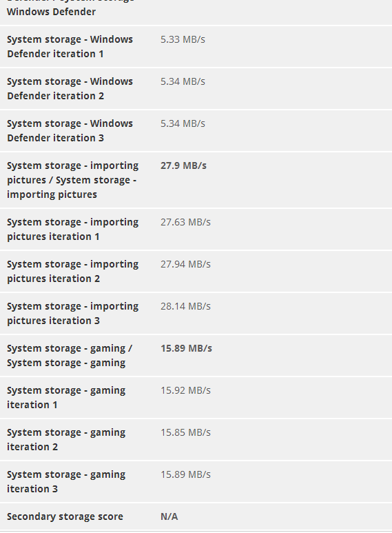Select the bold 27.9 MB/s value
The image size is (392, 533).
[x=183, y=165]
